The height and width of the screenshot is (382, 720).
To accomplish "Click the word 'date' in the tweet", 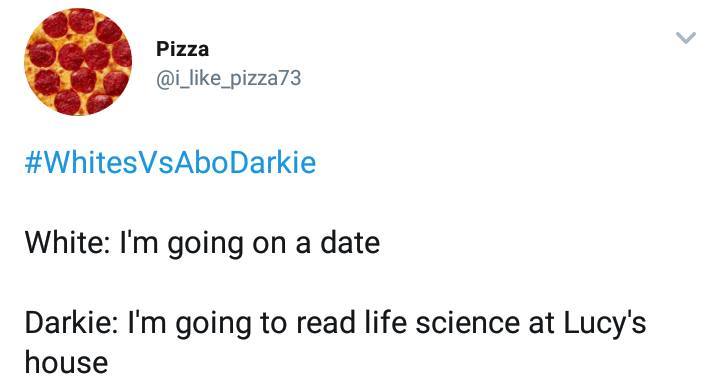I will 350,242.
